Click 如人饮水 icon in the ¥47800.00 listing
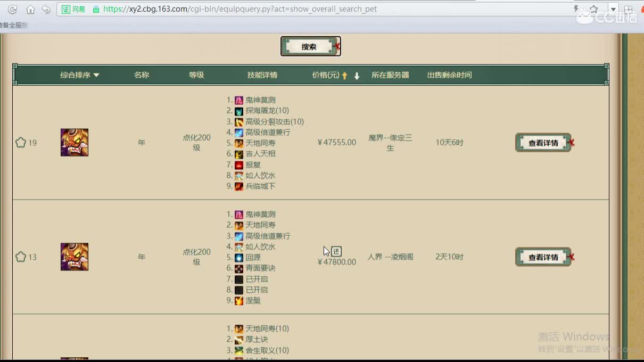The width and height of the screenshot is (644, 362). click(239, 247)
